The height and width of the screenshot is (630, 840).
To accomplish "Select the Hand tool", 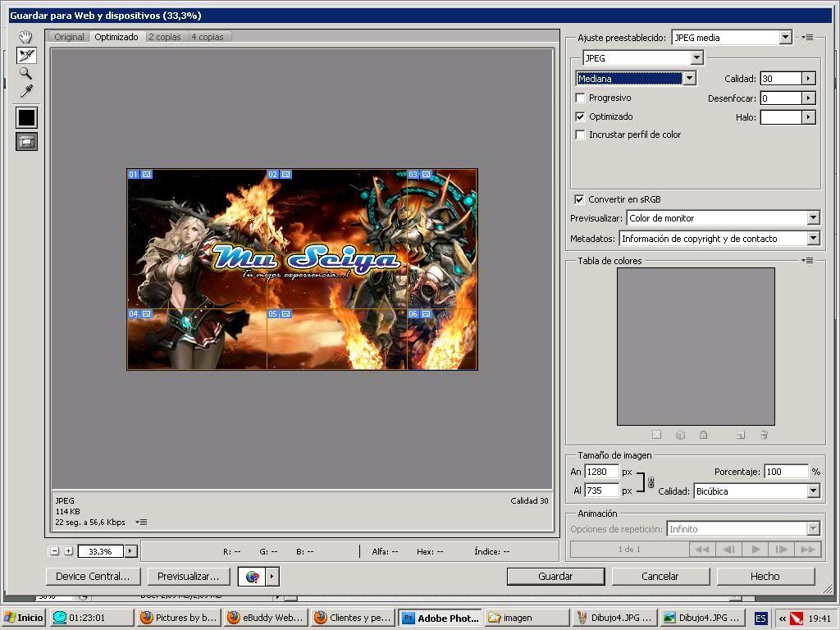I will coord(25,37).
